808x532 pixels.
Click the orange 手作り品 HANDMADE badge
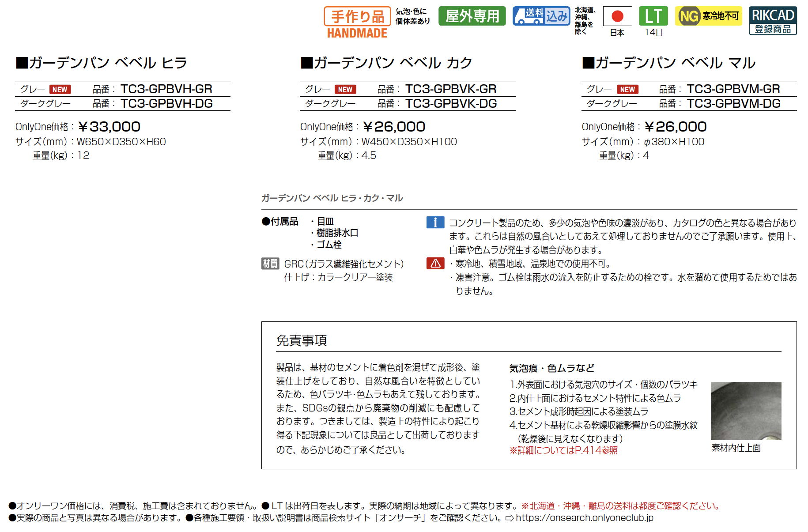click(357, 22)
